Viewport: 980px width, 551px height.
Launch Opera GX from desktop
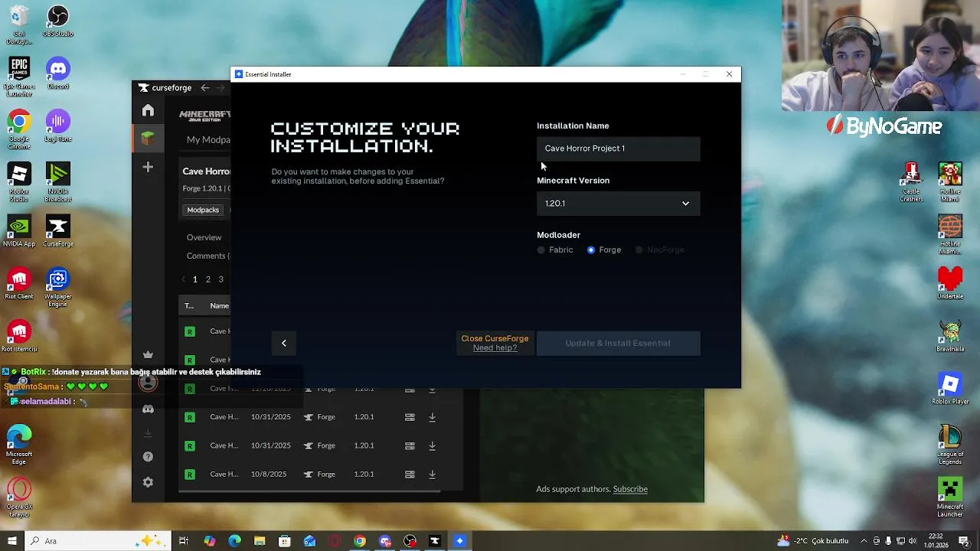tap(19, 497)
